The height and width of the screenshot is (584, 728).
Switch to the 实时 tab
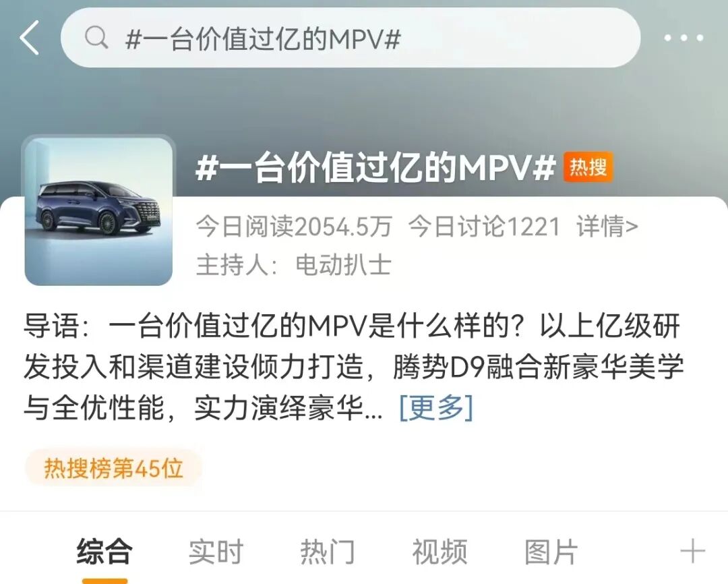click(216, 552)
